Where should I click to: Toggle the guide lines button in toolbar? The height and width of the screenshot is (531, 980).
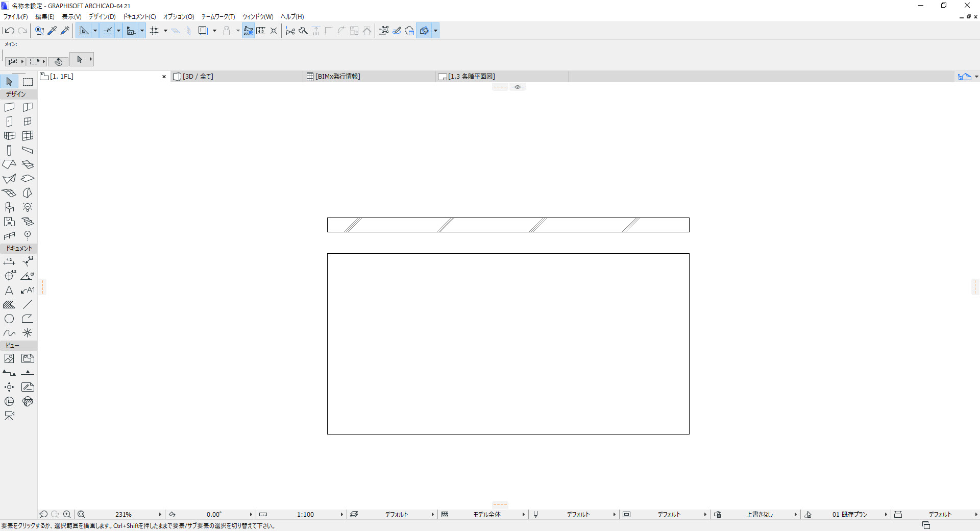[x=108, y=31]
